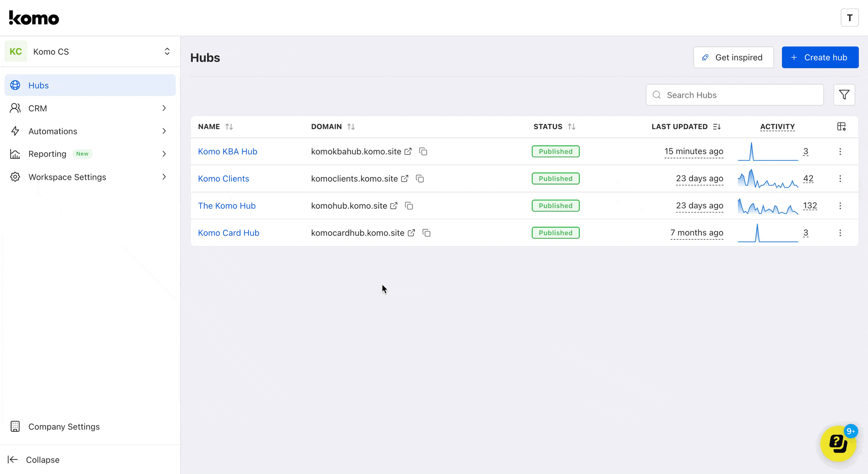Open more options for The Komo Hub
Screen dimensions: 868x474
840,206
